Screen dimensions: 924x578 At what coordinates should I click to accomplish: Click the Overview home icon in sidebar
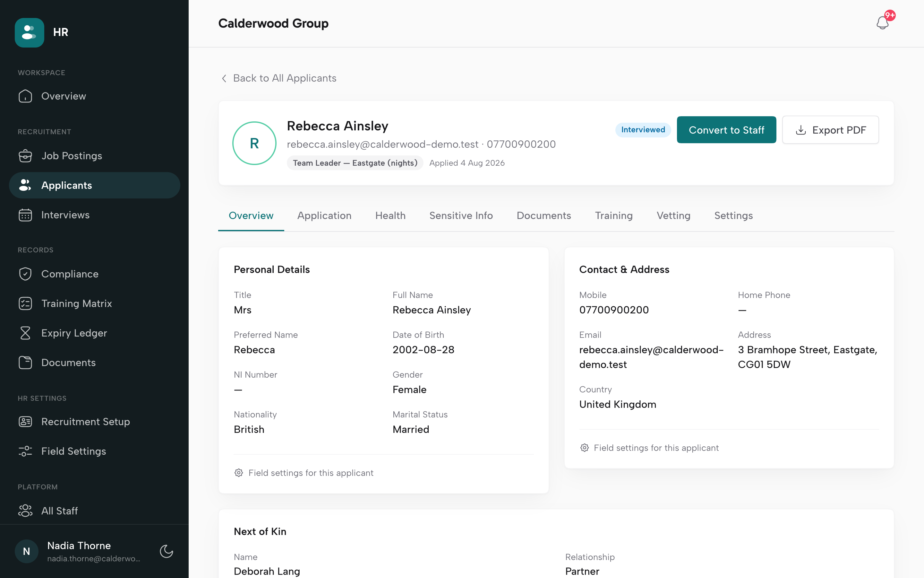pyautogui.click(x=25, y=96)
